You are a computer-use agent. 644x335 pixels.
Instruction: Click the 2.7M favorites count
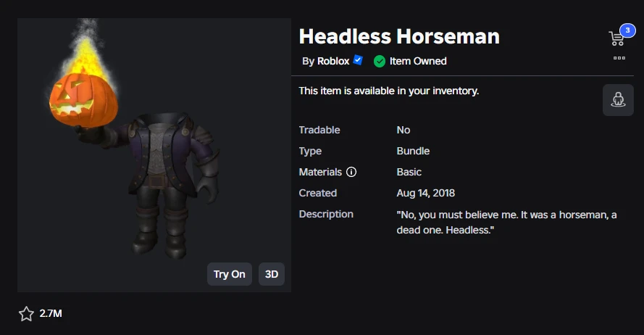click(x=51, y=313)
